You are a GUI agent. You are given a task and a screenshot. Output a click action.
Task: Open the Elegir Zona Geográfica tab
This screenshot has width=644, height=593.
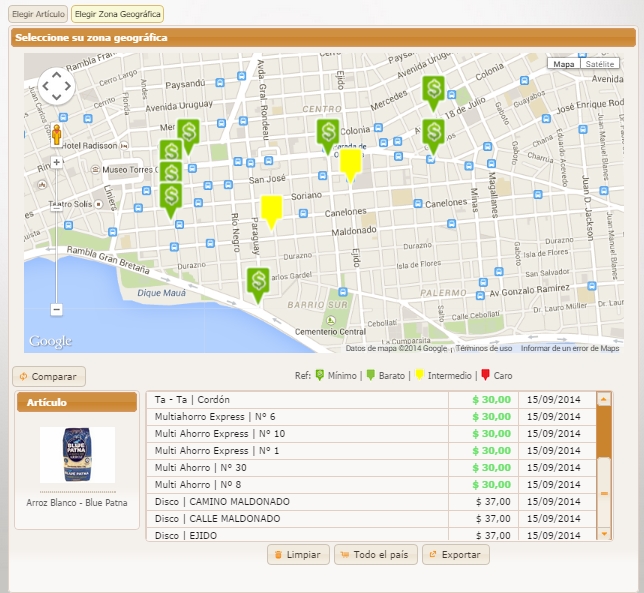point(117,15)
